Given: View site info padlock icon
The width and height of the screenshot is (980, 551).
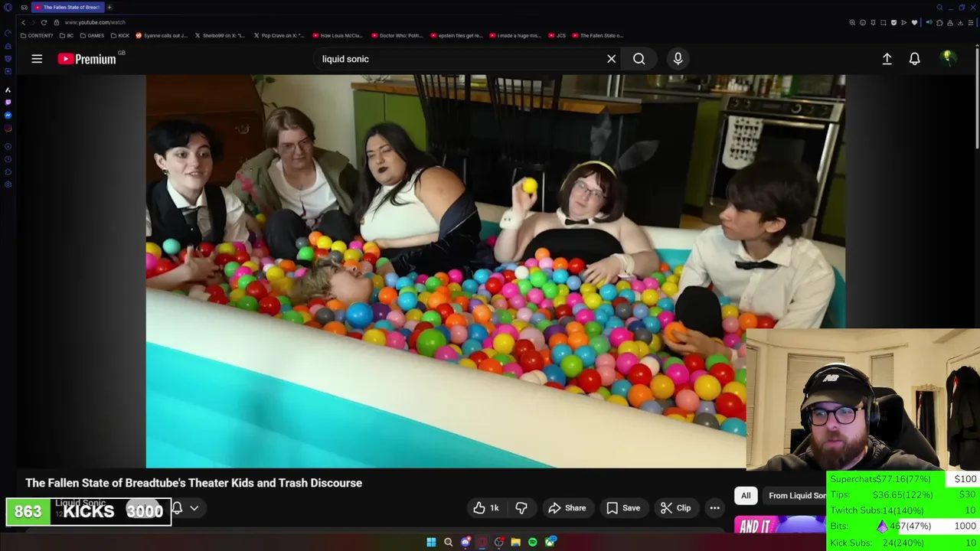Looking at the screenshot, I should coord(56,22).
